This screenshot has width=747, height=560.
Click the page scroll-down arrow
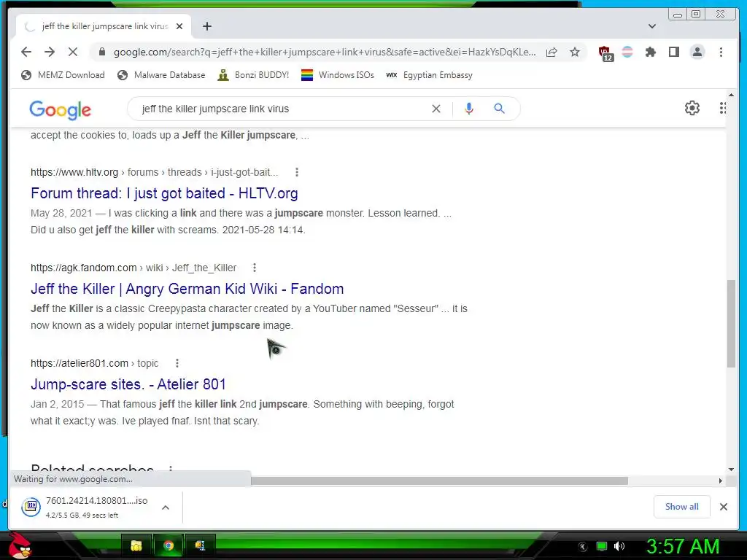pos(731,469)
